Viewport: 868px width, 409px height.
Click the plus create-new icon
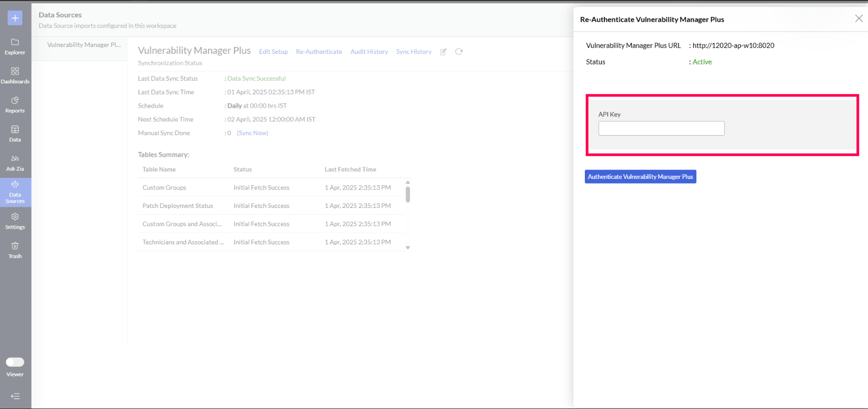15,18
